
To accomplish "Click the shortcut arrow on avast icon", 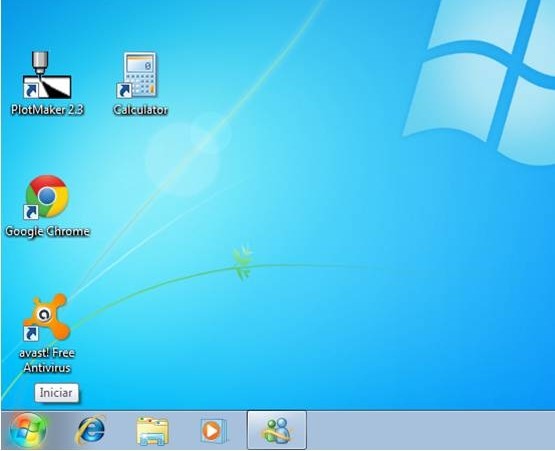I will click(31, 333).
